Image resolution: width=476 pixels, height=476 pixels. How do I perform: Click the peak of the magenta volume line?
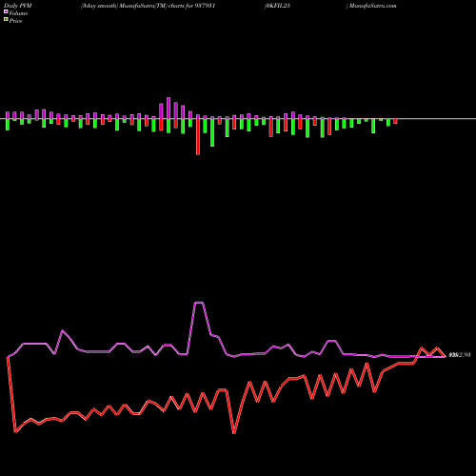[x=199, y=303]
